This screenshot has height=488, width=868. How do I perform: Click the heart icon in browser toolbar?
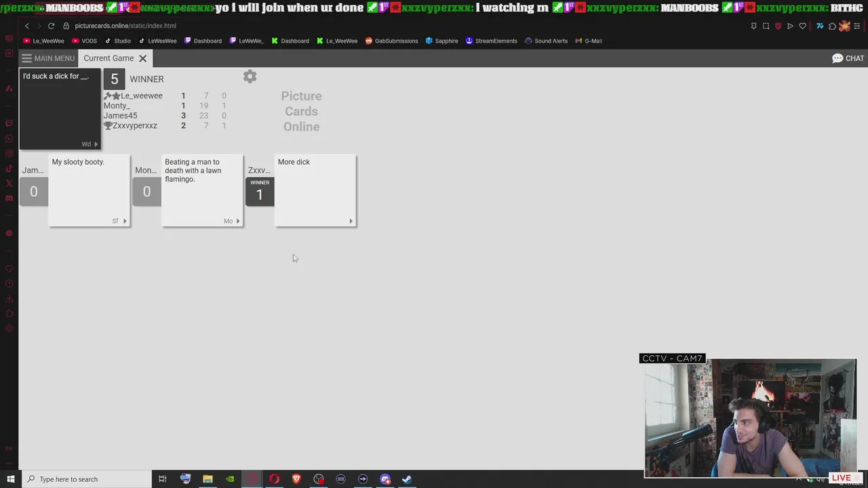point(802,26)
